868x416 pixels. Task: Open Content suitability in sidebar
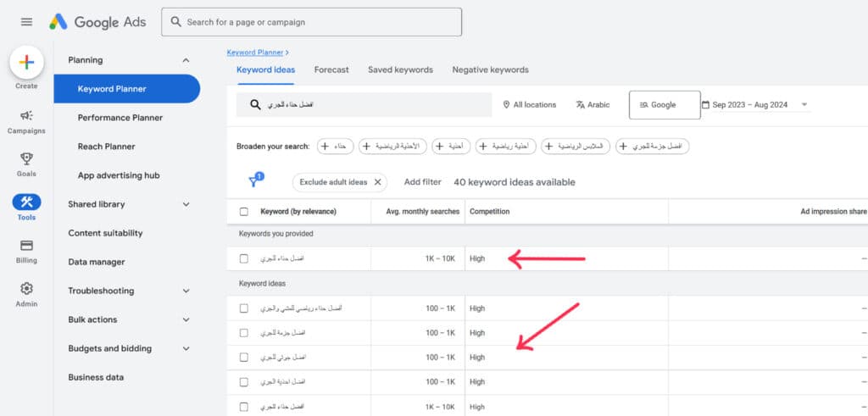click(105, 233)
